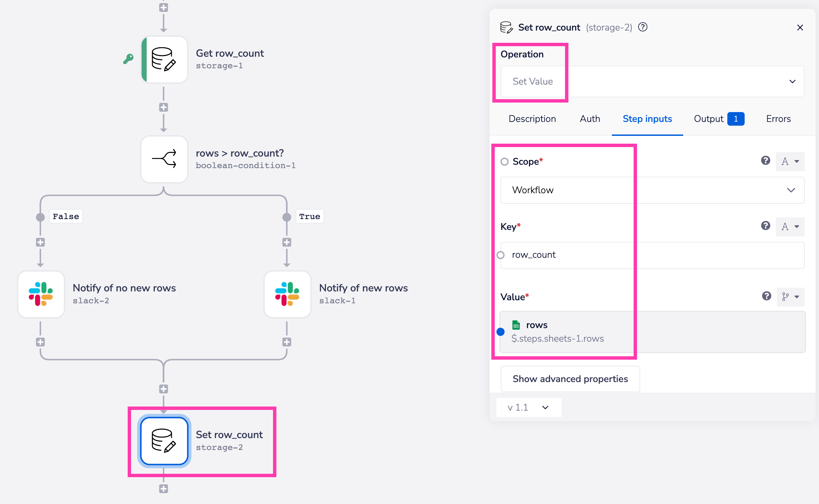Expand the Operation Set Value dropdown

[x=652, y=82]
